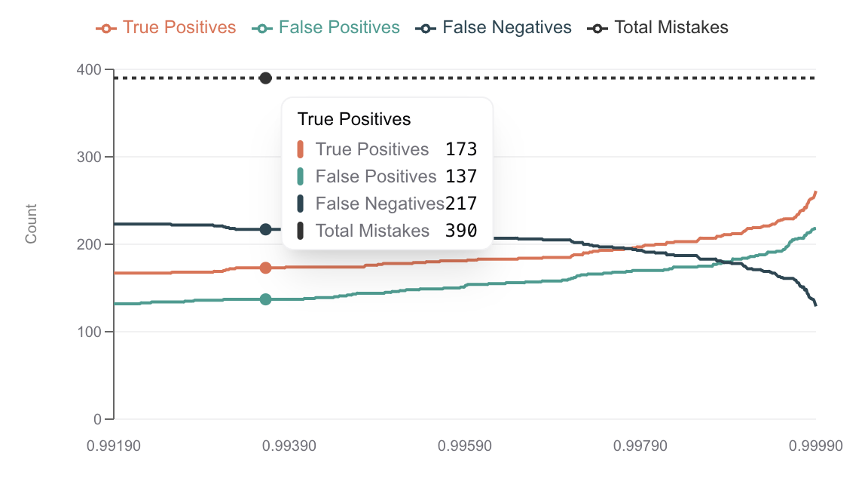This screenshot has width=868, height=484.
Task: Select the Total Mistakes legend text label
Action: 671,28
